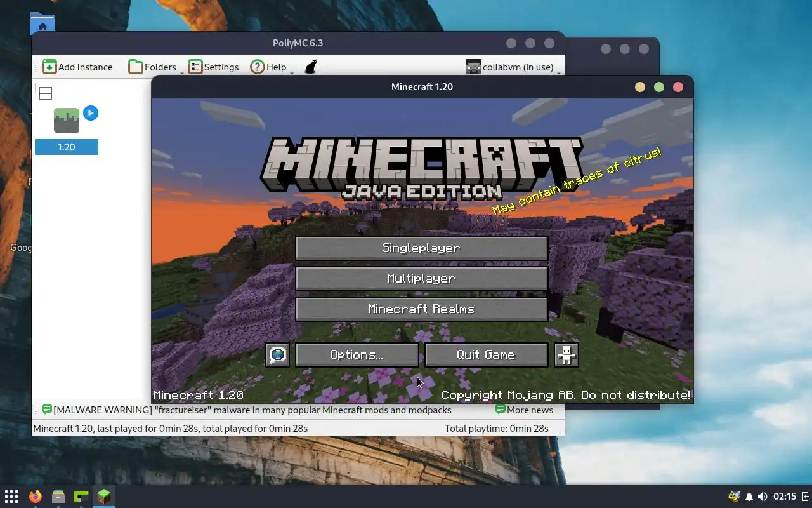This screenshot has height=508, width=812.
Task: Open the Multiplayer menu
Action: point(421,279)
